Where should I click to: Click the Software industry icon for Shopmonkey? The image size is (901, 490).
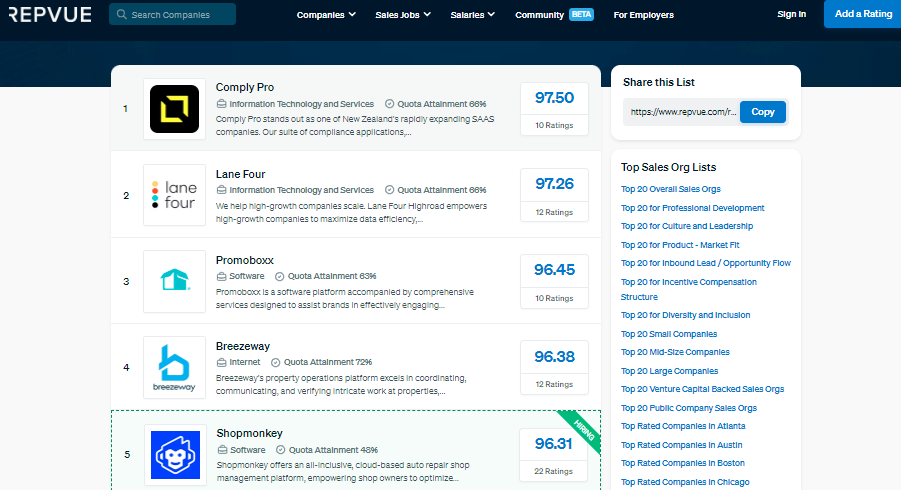pyautogui.click(x=222, y=450)
